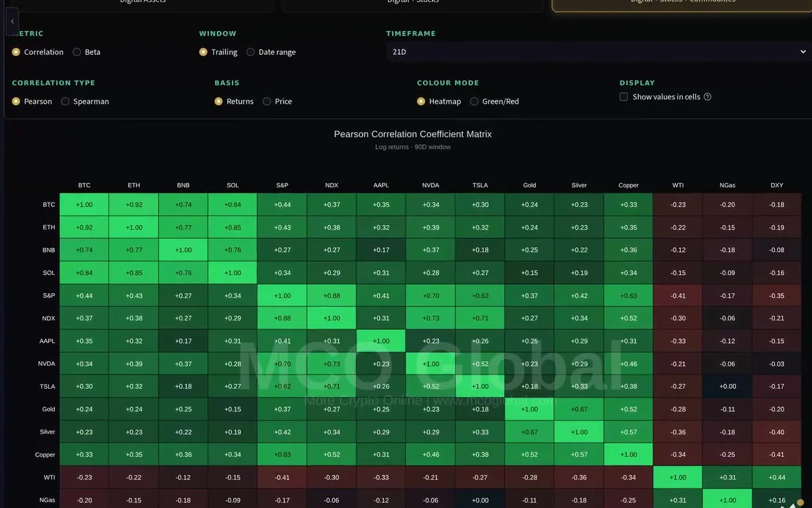Click the Copper column header

(x=629, y=185)
